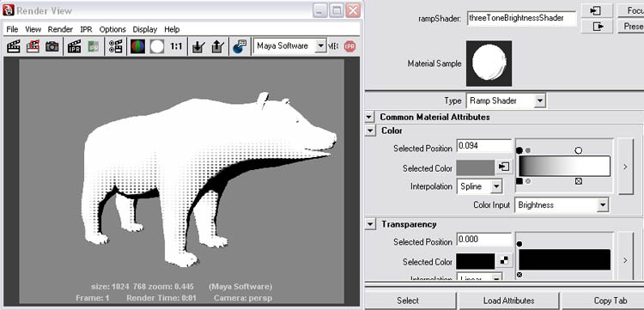Open Render Settings icon in toolbar
This screenshot has height=310, width=644.
[x=116, y=46]
